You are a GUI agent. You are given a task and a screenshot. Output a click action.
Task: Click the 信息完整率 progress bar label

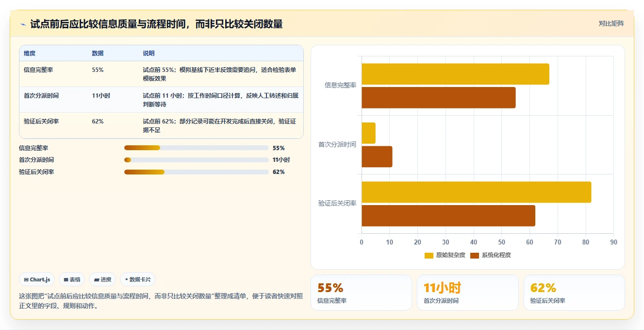33,148
